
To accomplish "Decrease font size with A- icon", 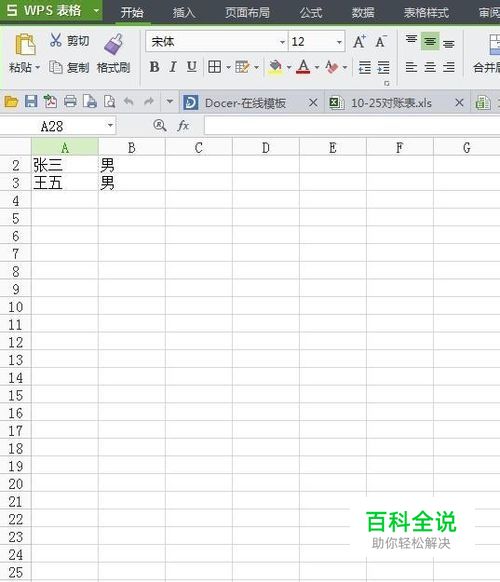I will tap(381, 42).
